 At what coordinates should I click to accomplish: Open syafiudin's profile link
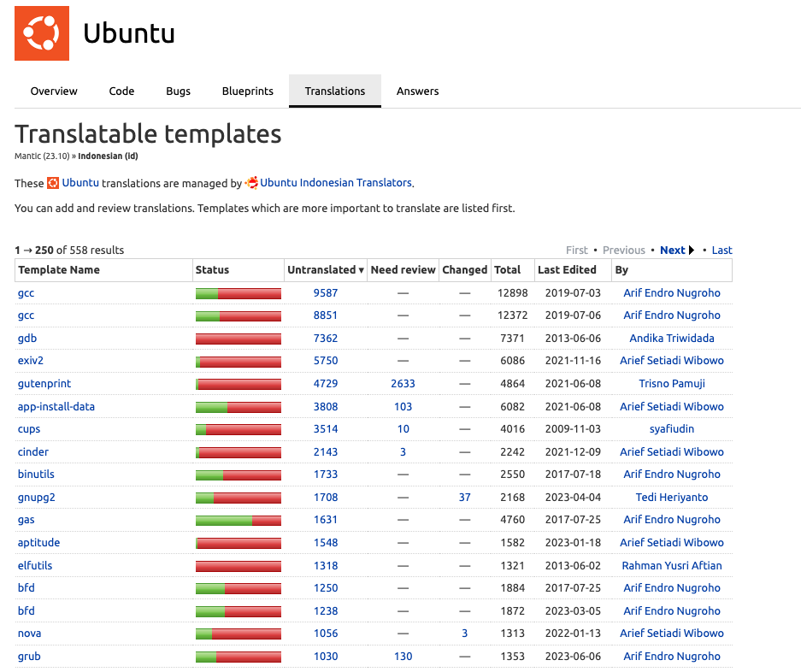pos(672,429)
